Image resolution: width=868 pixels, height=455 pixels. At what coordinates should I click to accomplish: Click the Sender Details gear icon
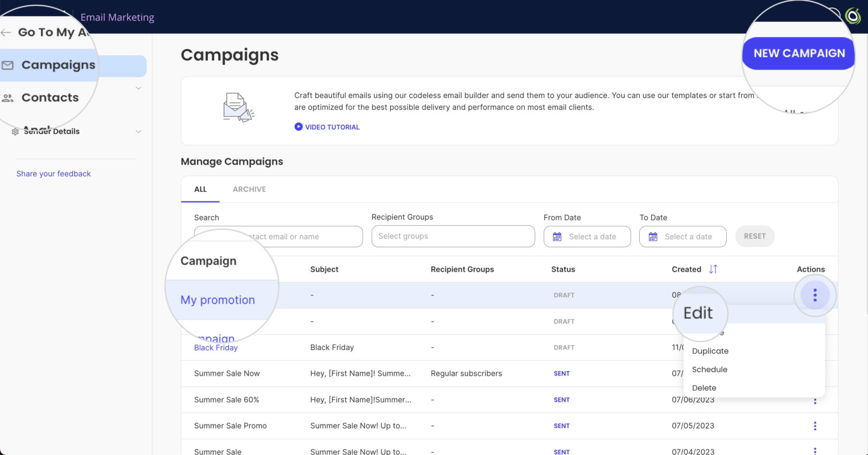(x=15, y=132)
